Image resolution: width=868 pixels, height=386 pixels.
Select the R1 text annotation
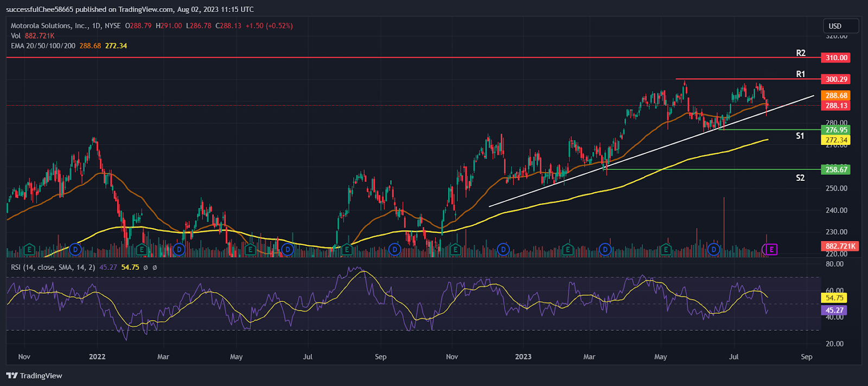(x=801, y=74)
